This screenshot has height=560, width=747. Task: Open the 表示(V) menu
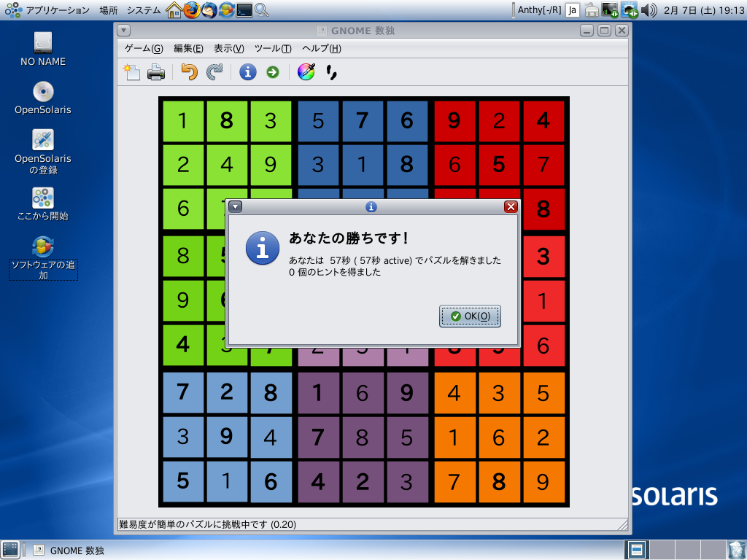[228, 48]
